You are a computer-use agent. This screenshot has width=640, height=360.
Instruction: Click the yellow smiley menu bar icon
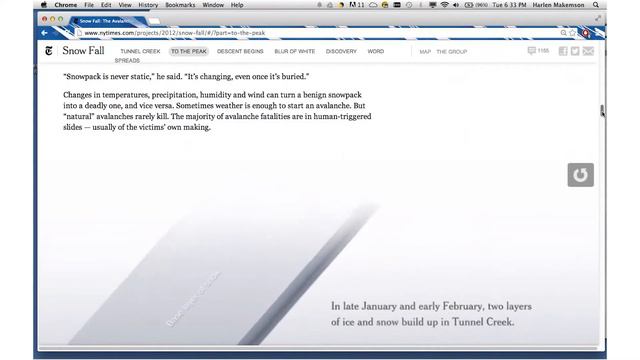pyautogui.click(x=385, y=5)
